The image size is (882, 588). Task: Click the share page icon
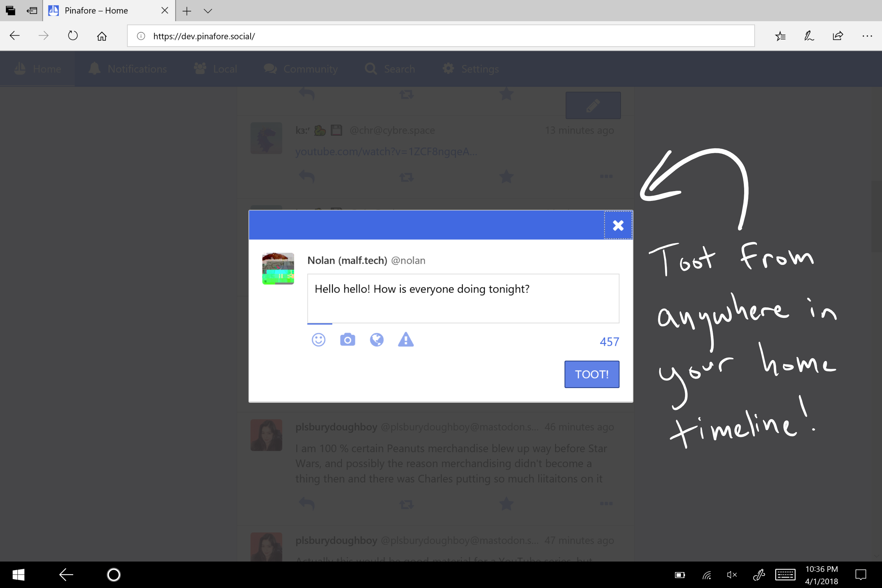[x=838, y=36]
